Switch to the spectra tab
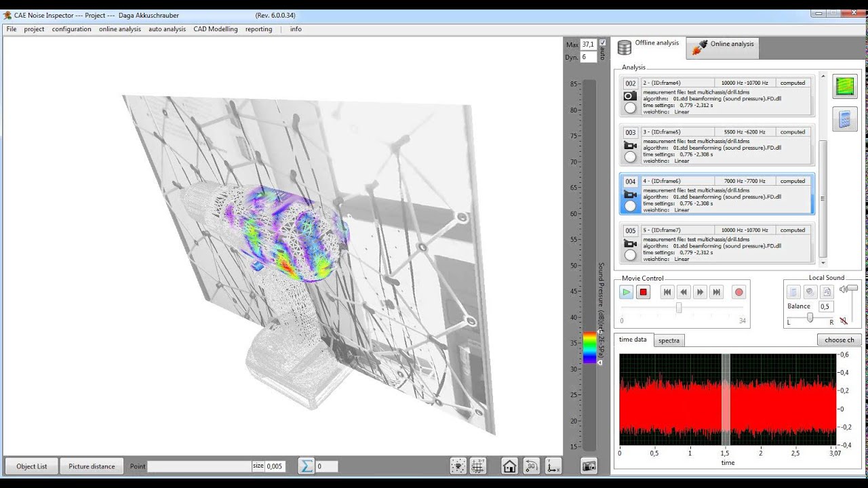Screen dimensions: 868x488 pos(669,340)
